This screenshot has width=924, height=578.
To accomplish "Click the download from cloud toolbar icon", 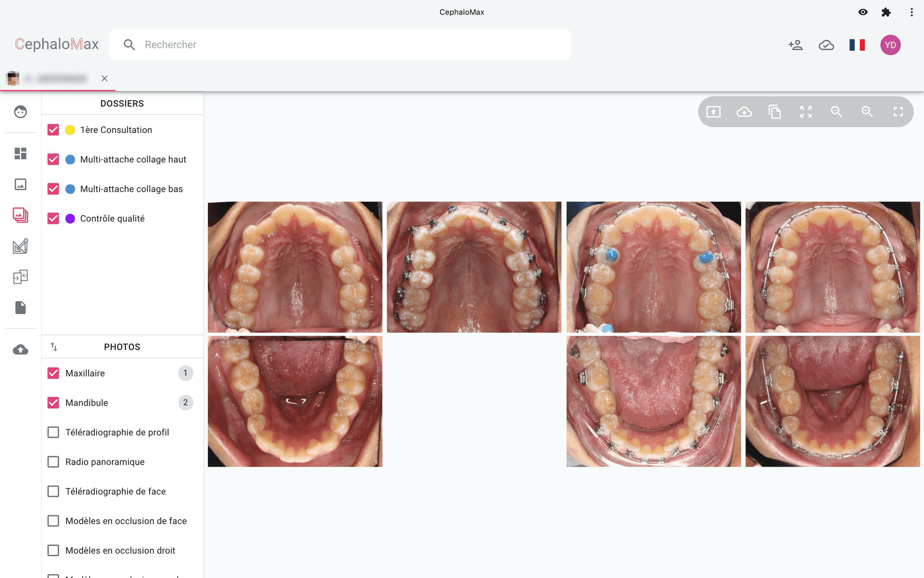I will 744,112.
